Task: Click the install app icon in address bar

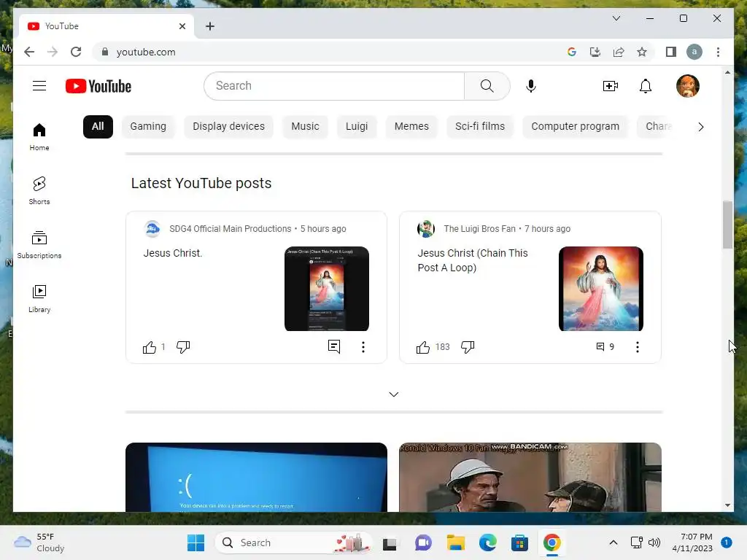Action: pyautogui.click(x=595, y=52)
